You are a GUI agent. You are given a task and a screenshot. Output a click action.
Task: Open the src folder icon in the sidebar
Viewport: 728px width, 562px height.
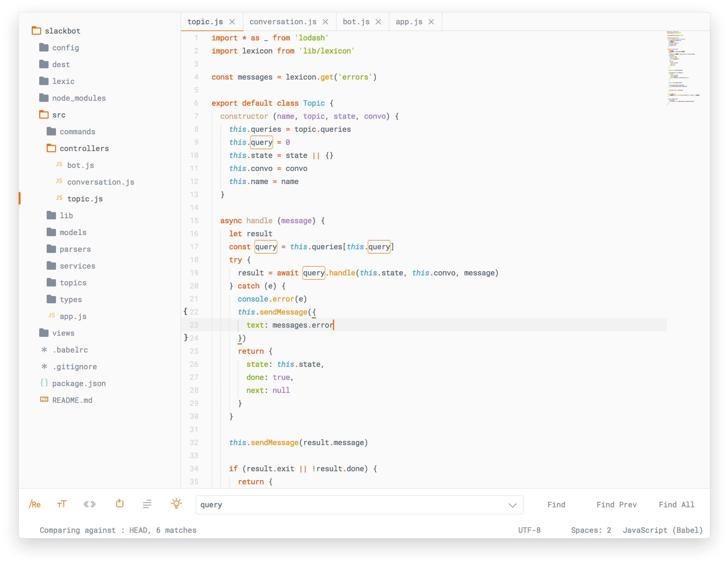[44, 114]
